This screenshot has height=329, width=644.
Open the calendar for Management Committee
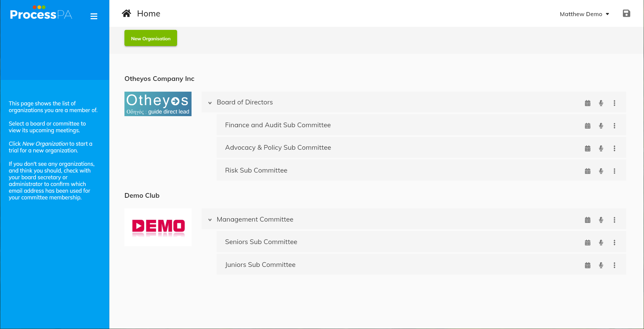(587, 220)
